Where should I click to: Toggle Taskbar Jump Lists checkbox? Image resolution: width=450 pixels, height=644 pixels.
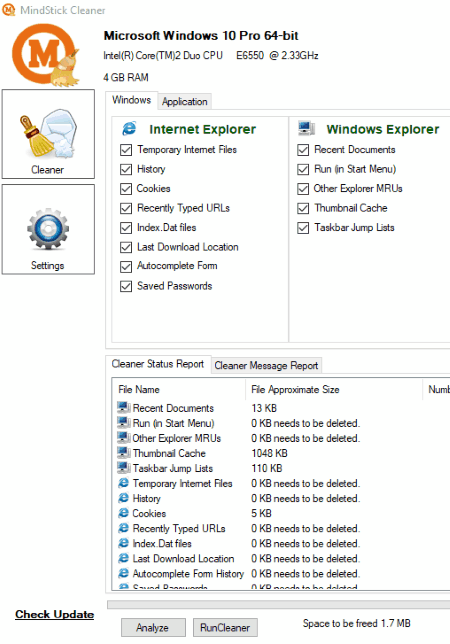pos(303,228)
